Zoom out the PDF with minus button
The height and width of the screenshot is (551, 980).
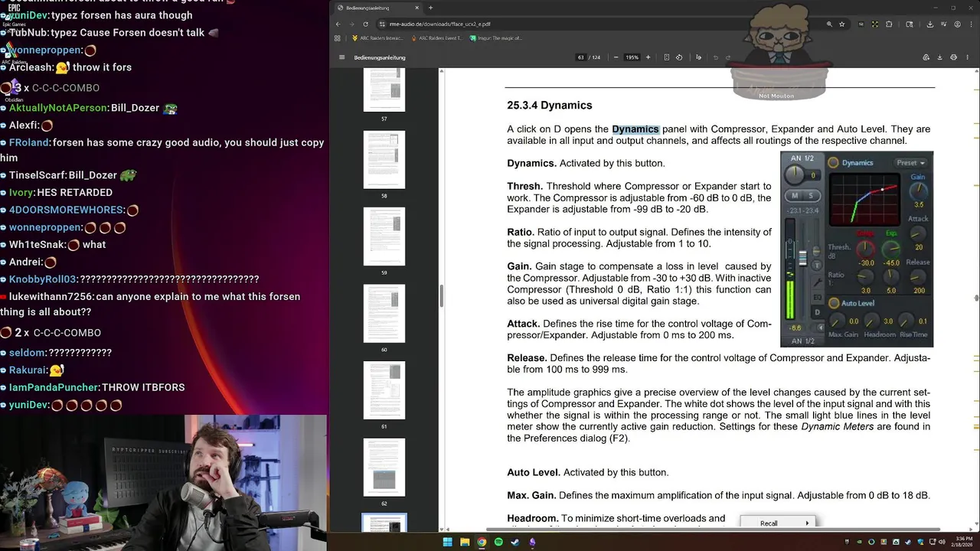pyautogui.click(x=616, y=57)
